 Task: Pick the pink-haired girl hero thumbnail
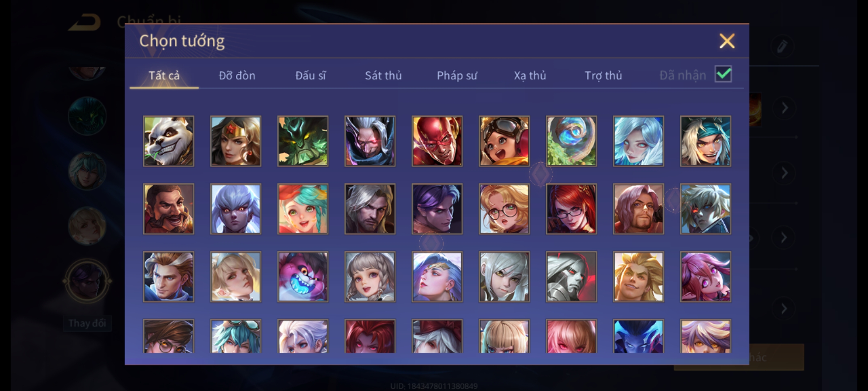tap(706, 277)
